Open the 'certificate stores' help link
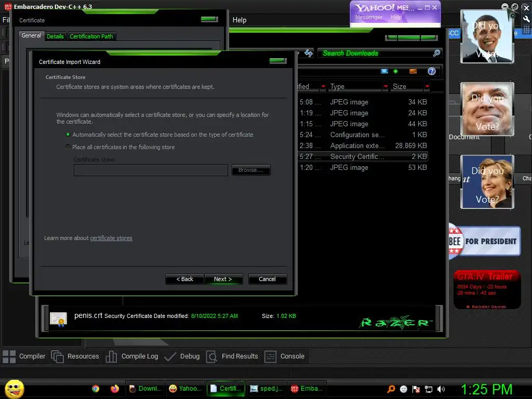 (x=111, y=238)
